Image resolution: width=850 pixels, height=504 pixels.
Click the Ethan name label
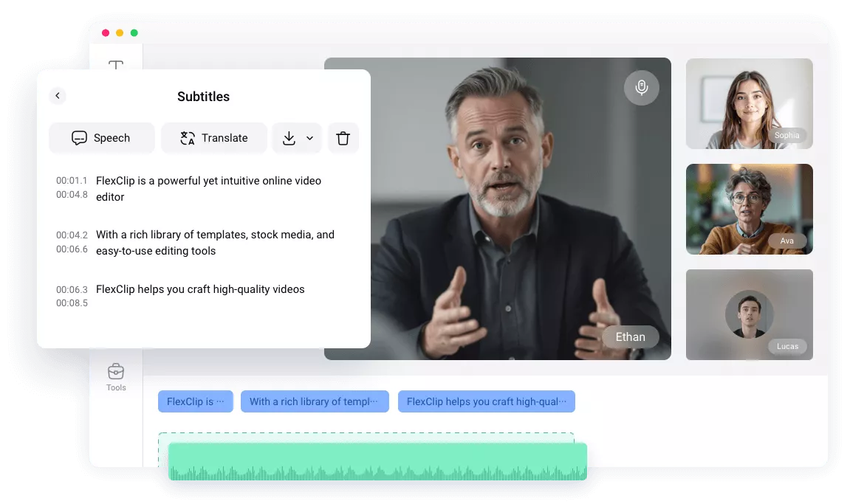(x=631, y=337)
